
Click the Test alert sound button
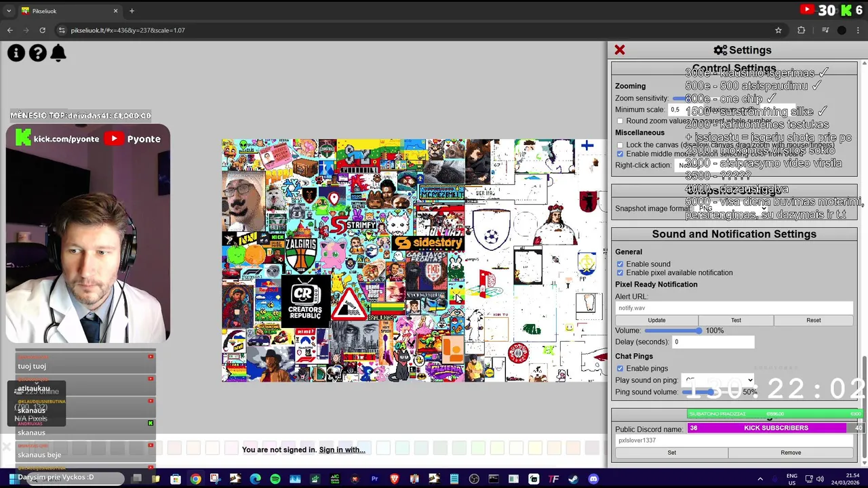pyautogui.click(x=736, y=320)
